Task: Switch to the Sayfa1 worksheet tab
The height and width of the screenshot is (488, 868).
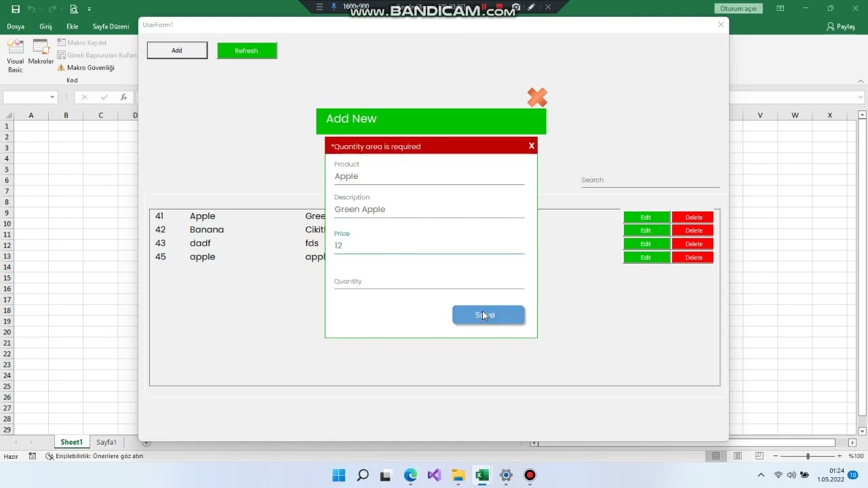Action: point(106,442)
